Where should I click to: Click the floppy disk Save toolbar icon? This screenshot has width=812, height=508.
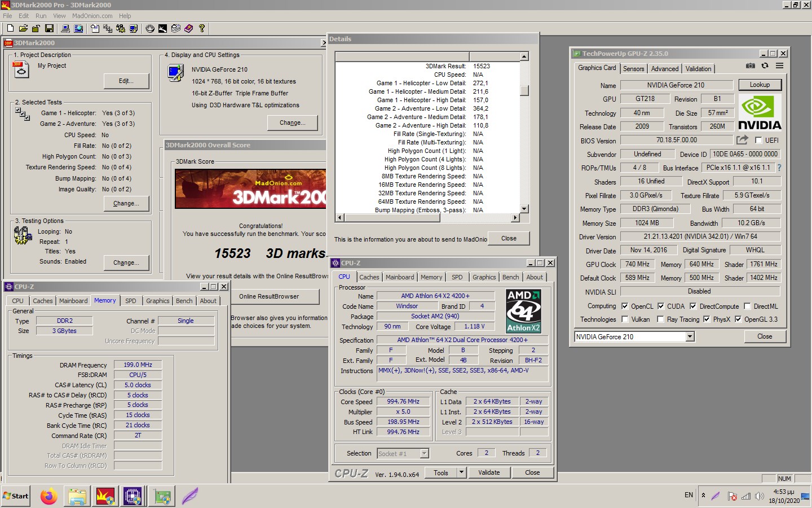click(x=49, y=28)
